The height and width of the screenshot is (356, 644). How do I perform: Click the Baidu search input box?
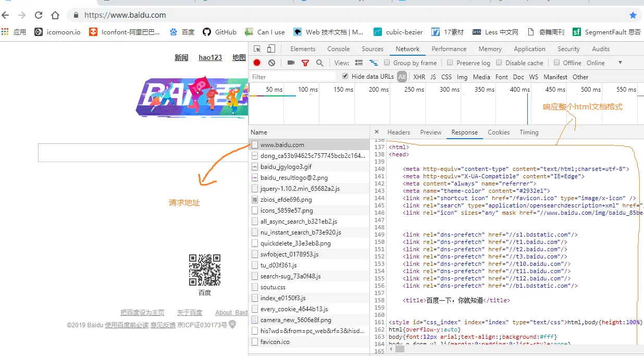click(x=143, y=153)
